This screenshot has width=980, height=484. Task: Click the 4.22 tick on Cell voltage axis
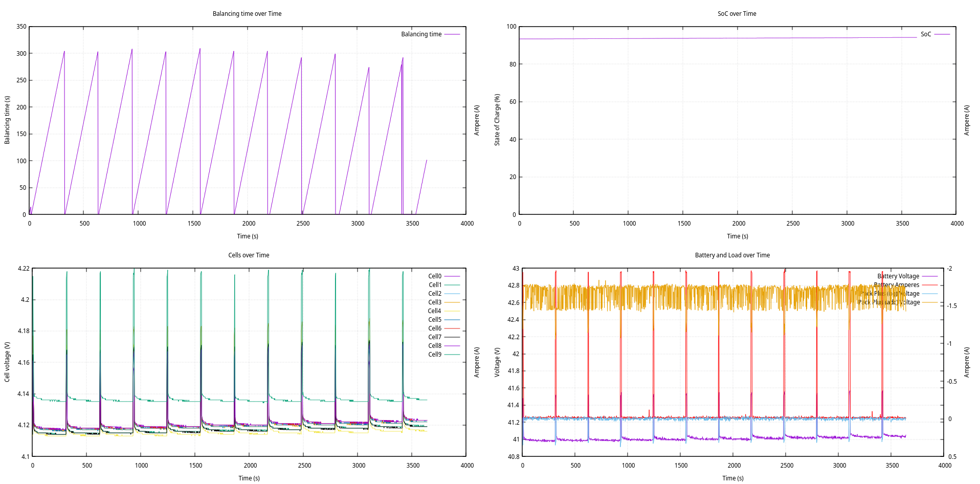tap(24, 269)
